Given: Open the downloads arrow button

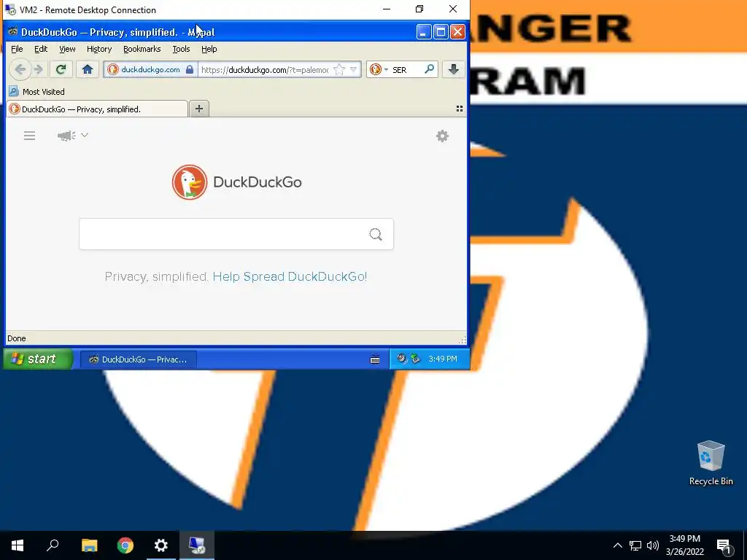Looking at the screenshot, I should click(454, 69).
